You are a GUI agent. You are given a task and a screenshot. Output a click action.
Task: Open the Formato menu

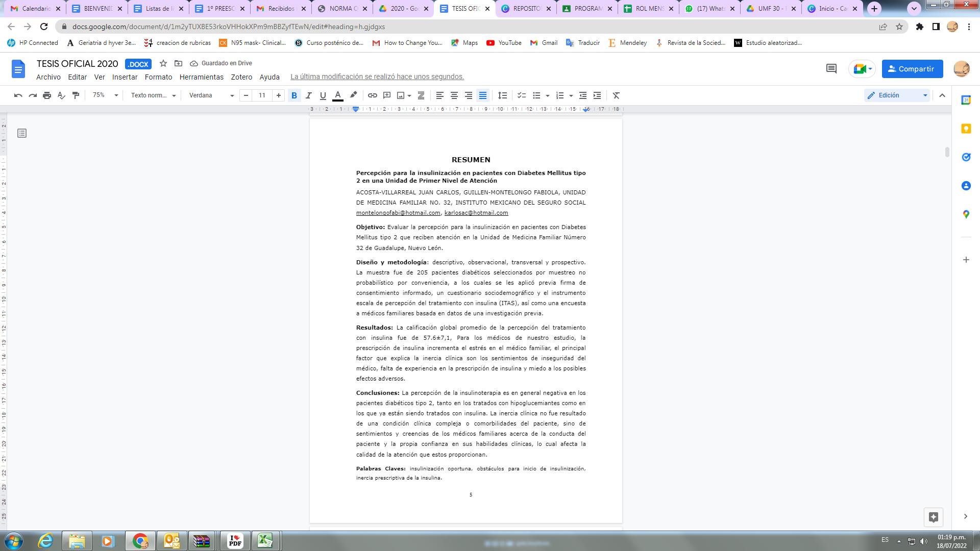pyautogui.click(x=158, y=77)
